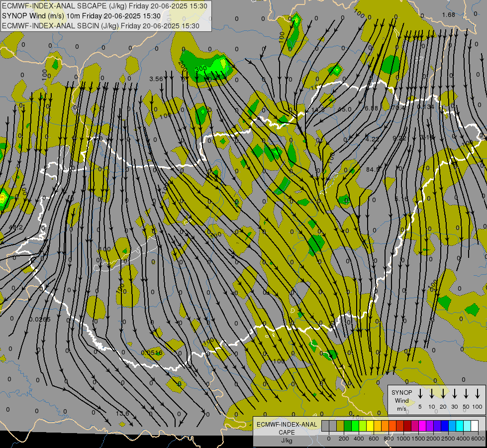Click the '1.68' value on the map
The width and height of the screenshot is (487, 448).
(x=449, y=14)
